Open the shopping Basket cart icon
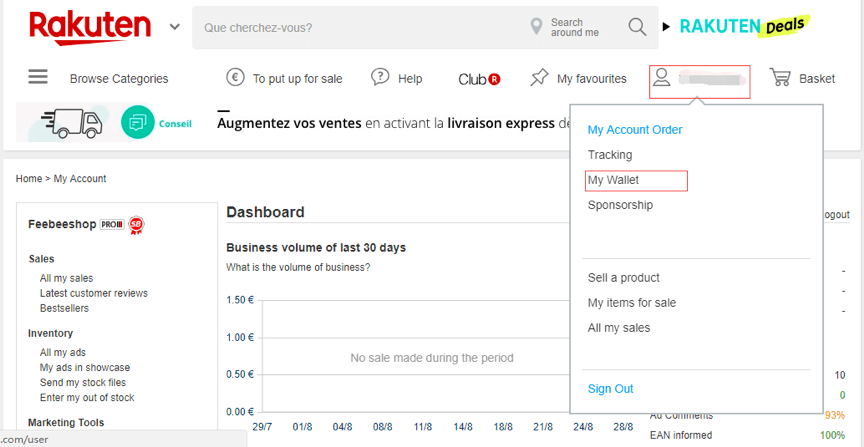The width and height of the screenshot is (864, 447). (780, 78)
